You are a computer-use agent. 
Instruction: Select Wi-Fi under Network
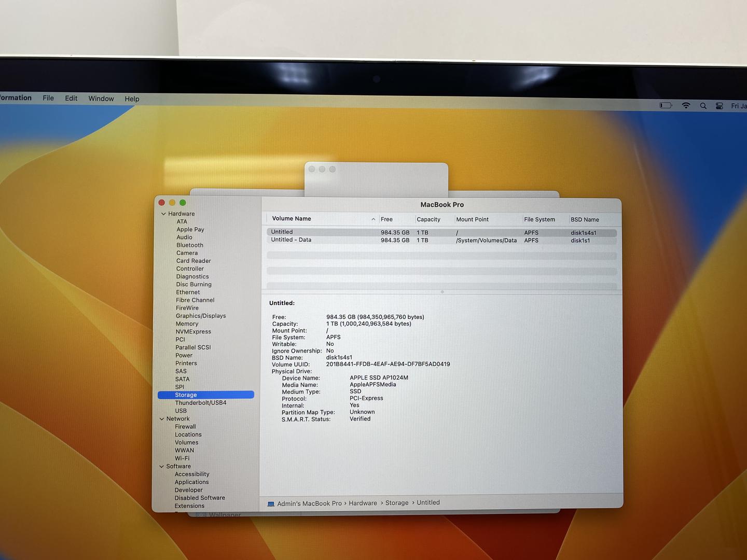coord(182,458)
